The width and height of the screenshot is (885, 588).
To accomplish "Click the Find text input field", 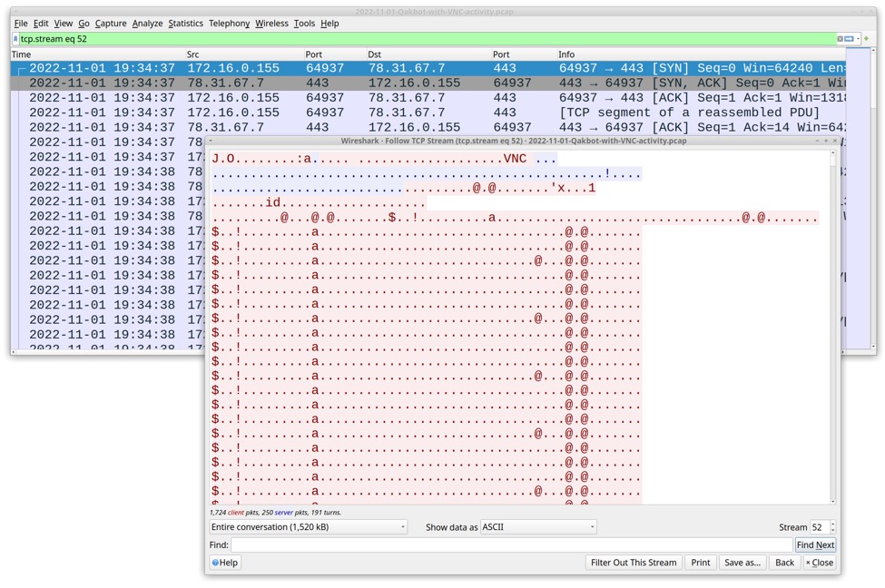I will tap(511, 545).
